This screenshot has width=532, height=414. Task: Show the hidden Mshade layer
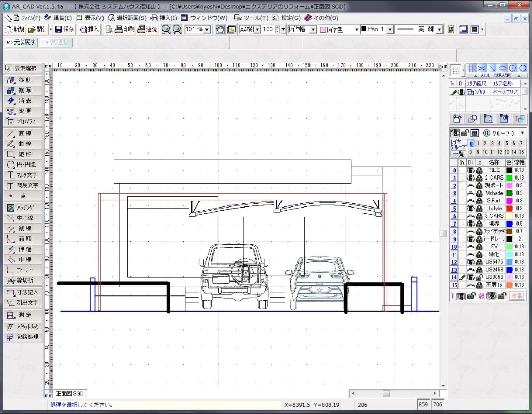[471, 193]
